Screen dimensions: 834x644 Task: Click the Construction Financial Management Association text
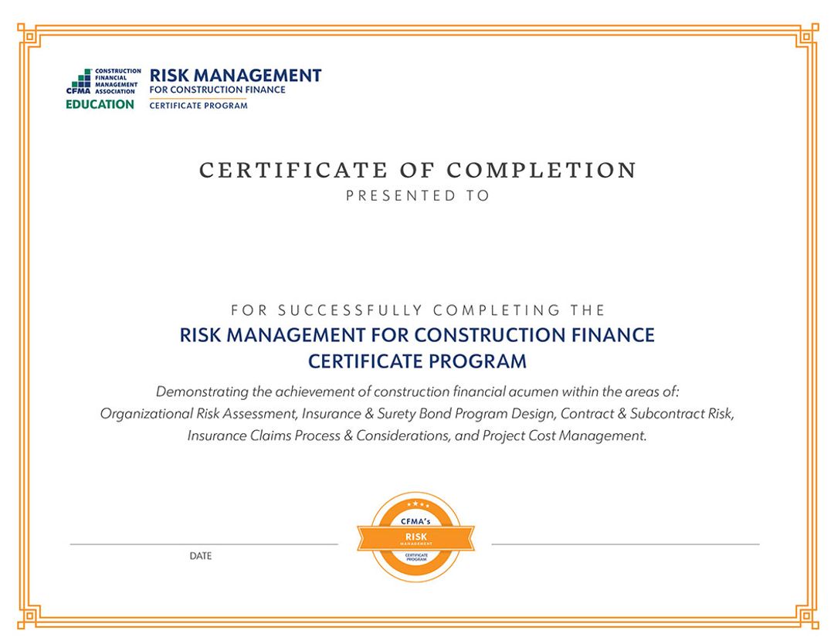coord(117,81)
